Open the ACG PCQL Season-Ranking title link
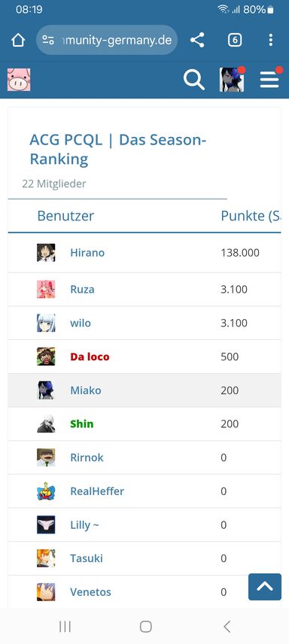 [x=117, y=150]
